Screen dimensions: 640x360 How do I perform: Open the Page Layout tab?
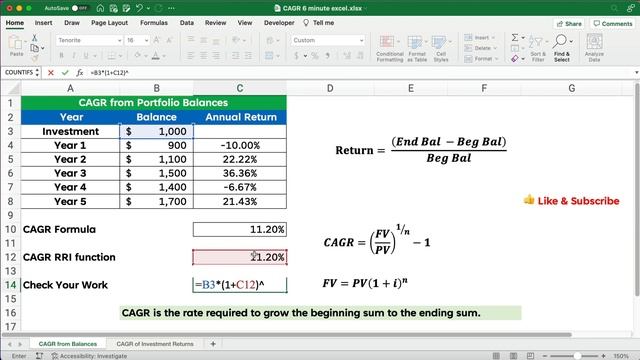(x=109, y=23)
